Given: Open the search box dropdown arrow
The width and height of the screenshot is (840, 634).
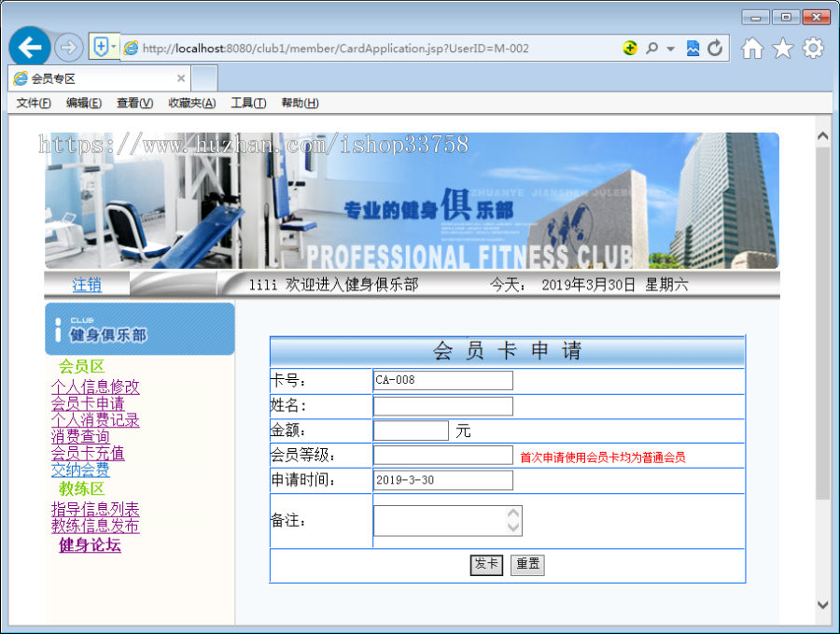Looking at the screenshot, I should coord(669,47).
